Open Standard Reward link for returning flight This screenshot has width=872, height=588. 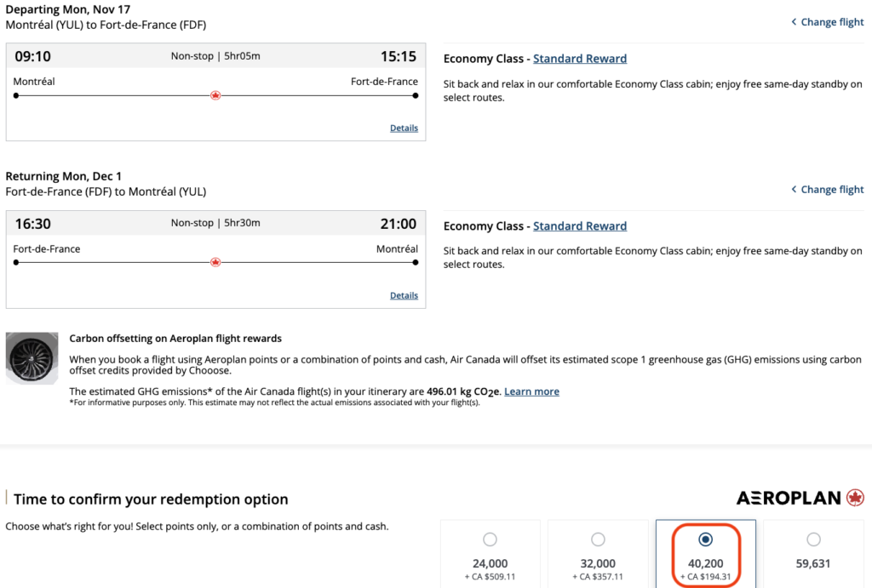[580, 226]
